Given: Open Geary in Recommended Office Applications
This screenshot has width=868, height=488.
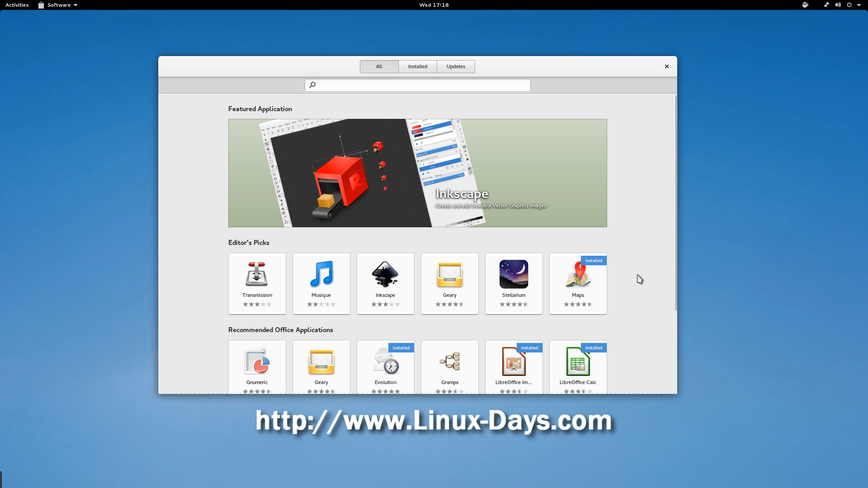Looking at the screenshot, I should pos(321,366).
